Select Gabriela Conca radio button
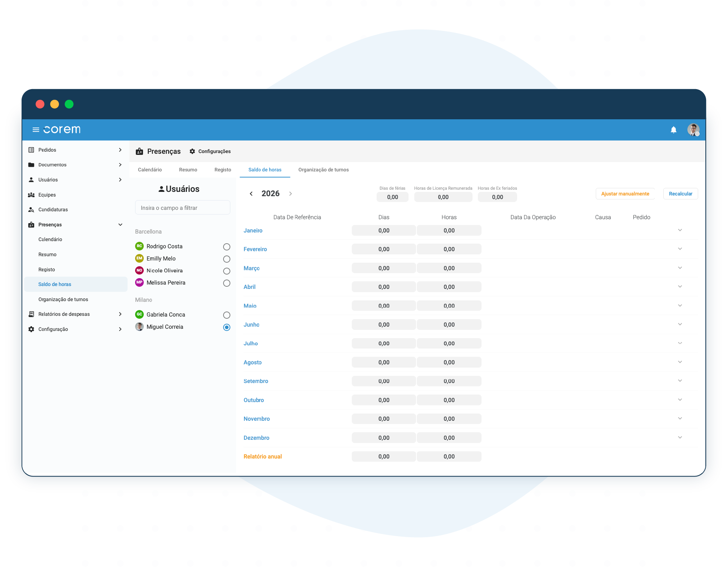 [226, 315]
